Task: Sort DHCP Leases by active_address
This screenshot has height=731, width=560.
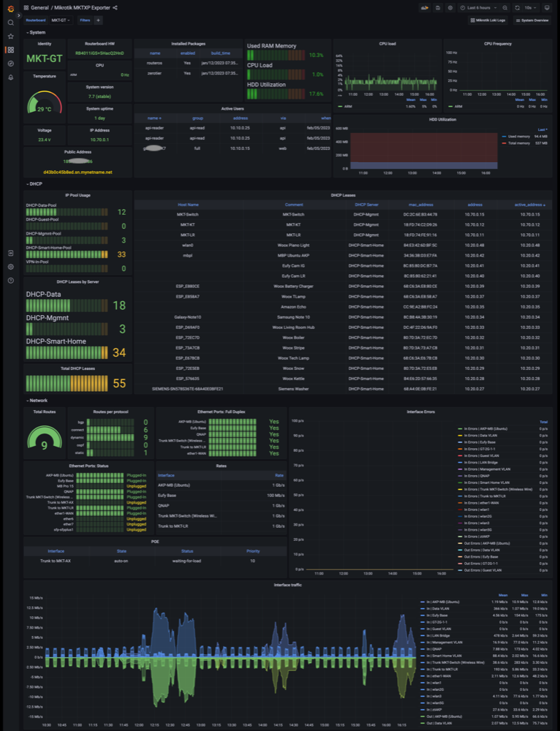Action: click(530, 205)
